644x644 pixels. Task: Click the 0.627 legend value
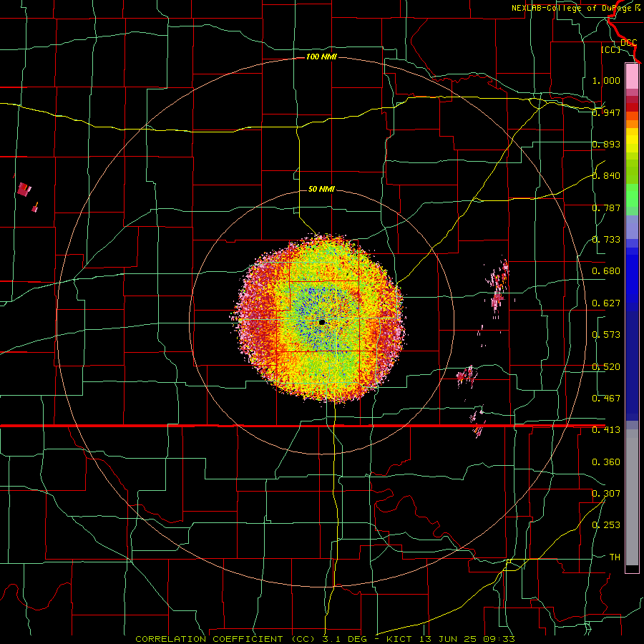point(606,303)
